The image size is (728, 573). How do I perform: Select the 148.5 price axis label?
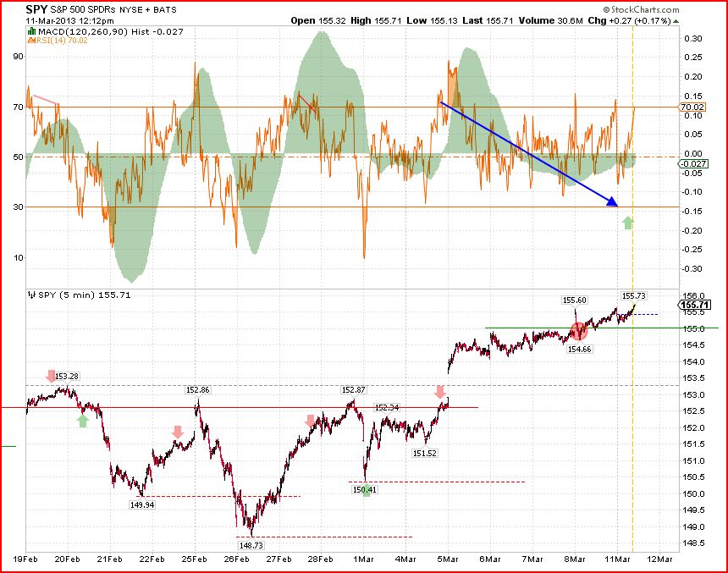[x=695, y=543]
